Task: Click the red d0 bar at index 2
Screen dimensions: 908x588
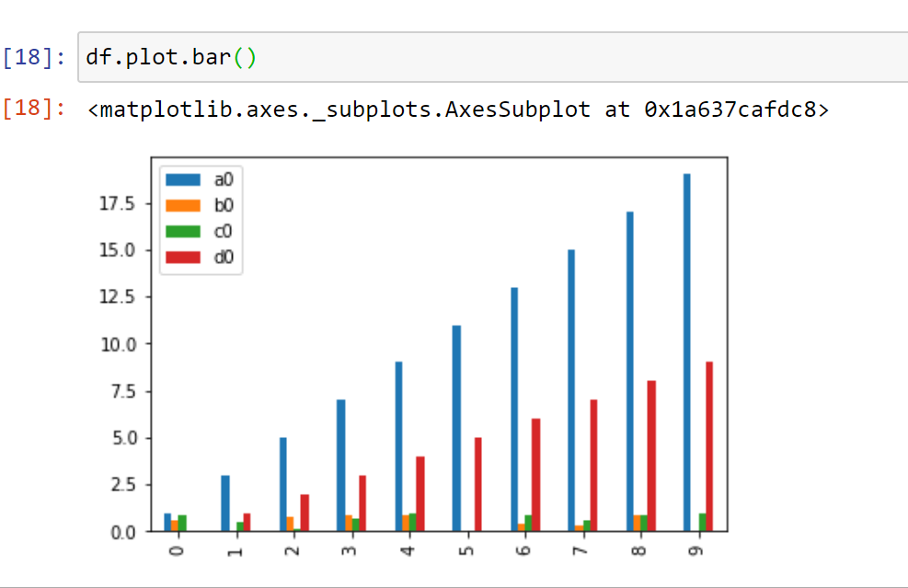Action: [x=305, y=513]
